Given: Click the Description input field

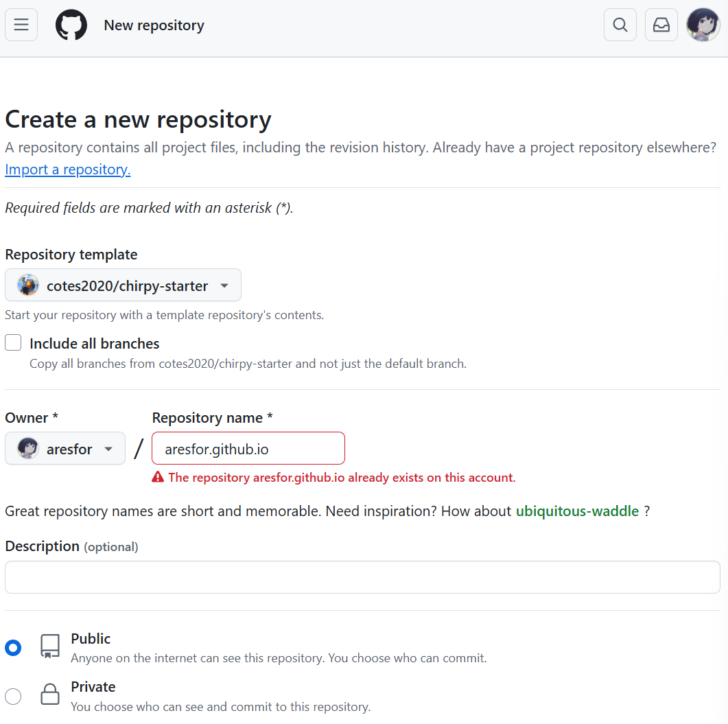Looking at the screenshot, I should 362,577.
